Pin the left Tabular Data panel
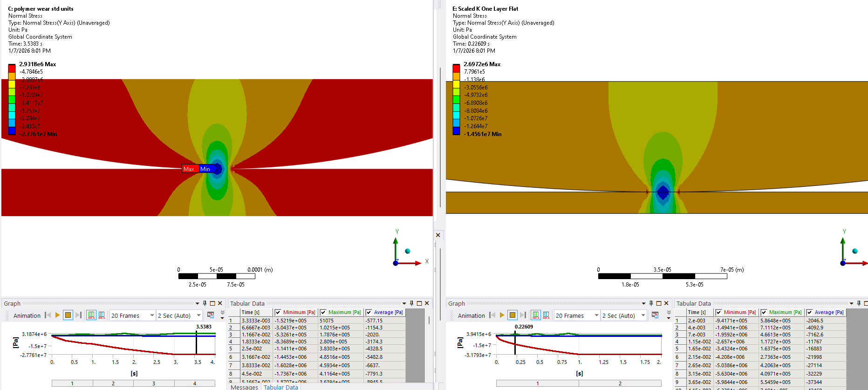This screenshot has width=868, height=390. [x=411, y=303]
